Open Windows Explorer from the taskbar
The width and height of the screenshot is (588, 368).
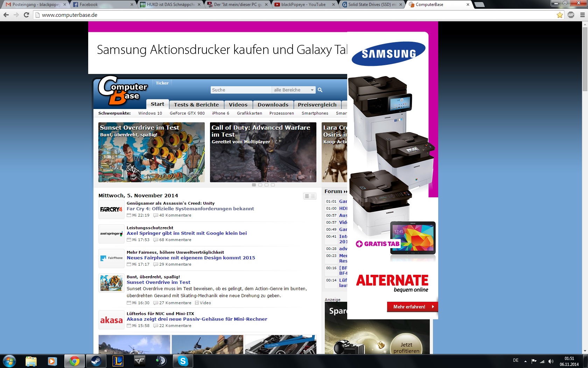[x=31, y=361]
